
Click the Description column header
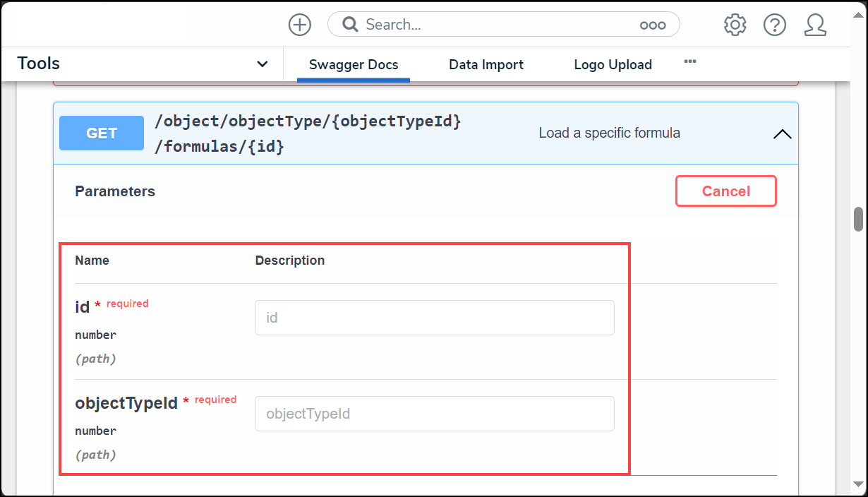(290, 261)
